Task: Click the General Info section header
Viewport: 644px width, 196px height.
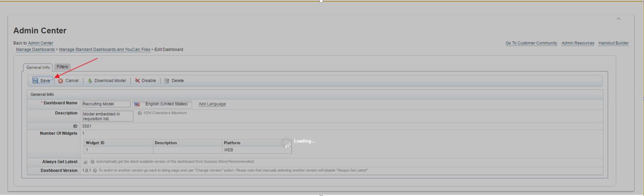Action: tap(42, 94)
